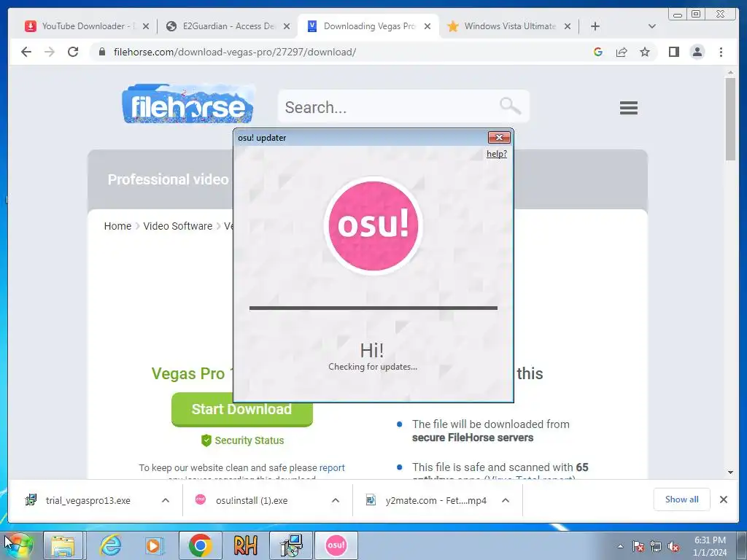Dismiss the downloads bar
Image resolution: width=747 pixels, height=560 pixels.
[x=723, y=499]
